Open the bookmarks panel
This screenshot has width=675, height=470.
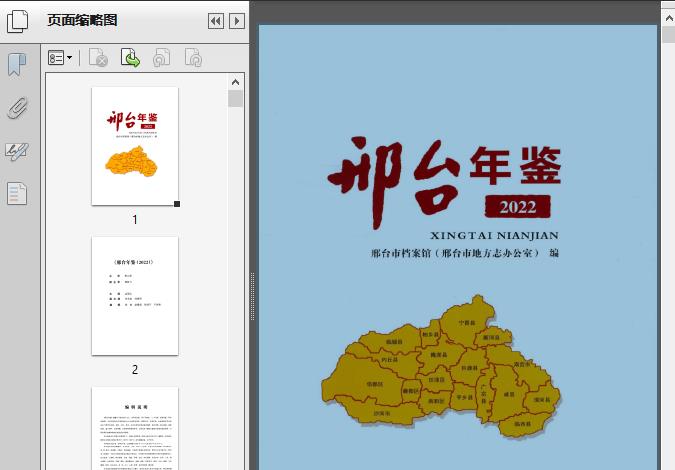17,65
